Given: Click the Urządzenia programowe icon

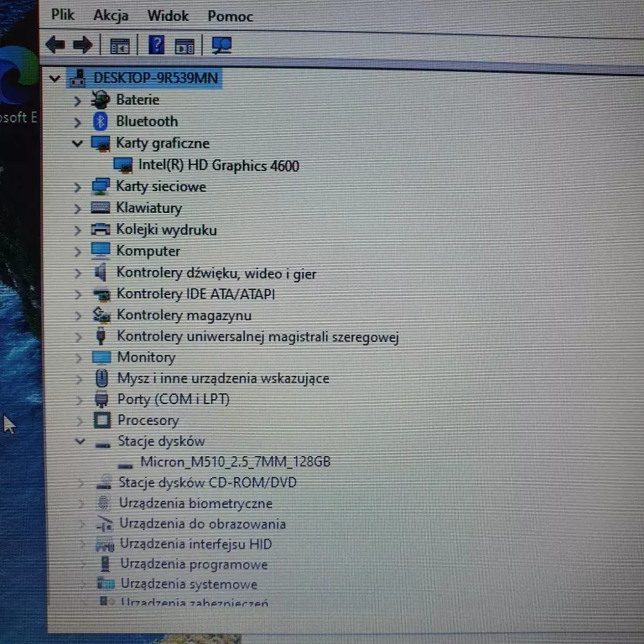Looking at the screenshot, I should (106, 563).
